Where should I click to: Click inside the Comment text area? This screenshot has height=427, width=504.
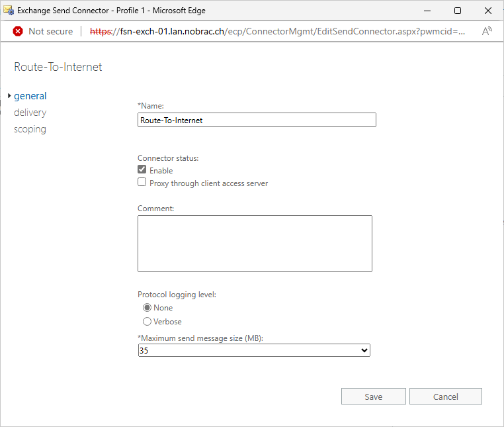coord(255,244)
